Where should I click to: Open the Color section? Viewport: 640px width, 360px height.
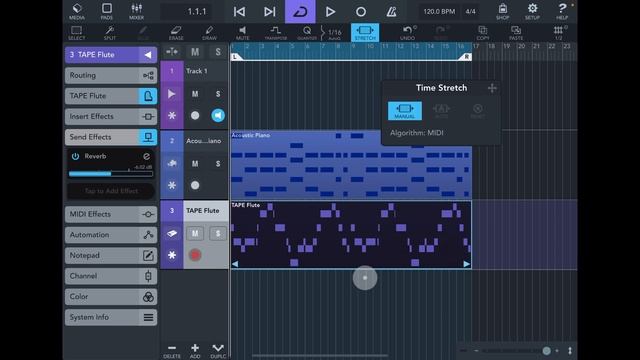tap(111, 297)
